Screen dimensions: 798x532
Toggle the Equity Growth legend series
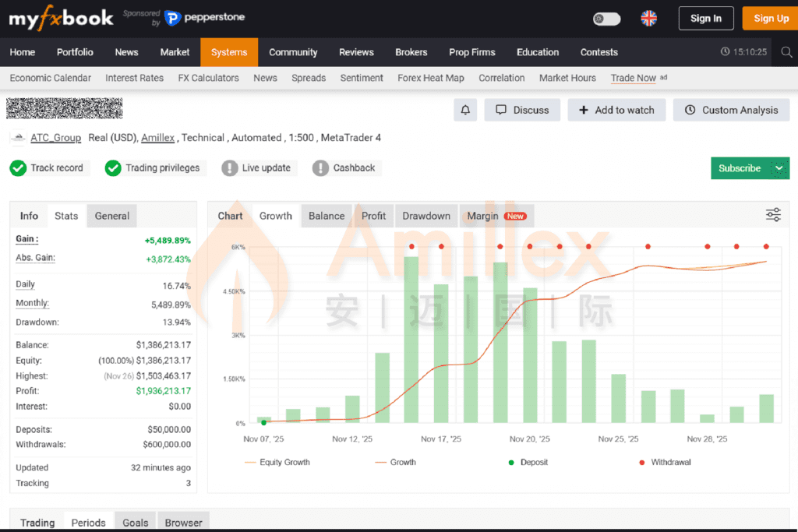point(277,462)
